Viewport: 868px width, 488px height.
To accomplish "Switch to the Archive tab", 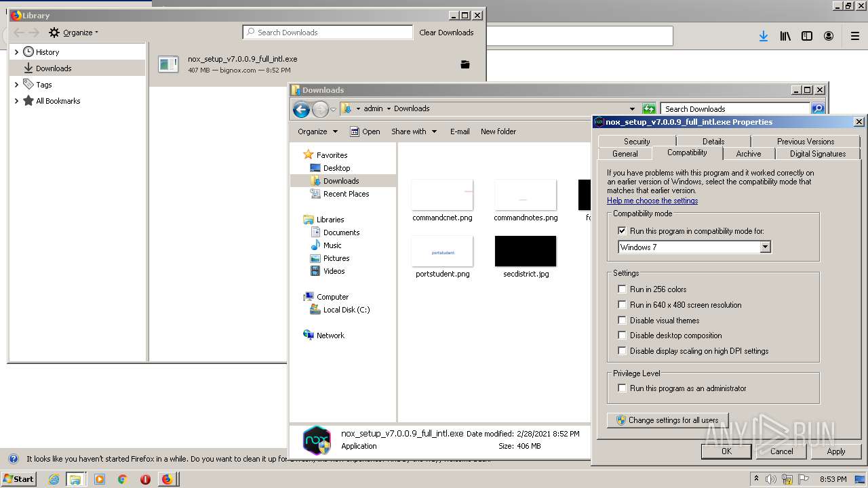I will [x=749, y=154].
